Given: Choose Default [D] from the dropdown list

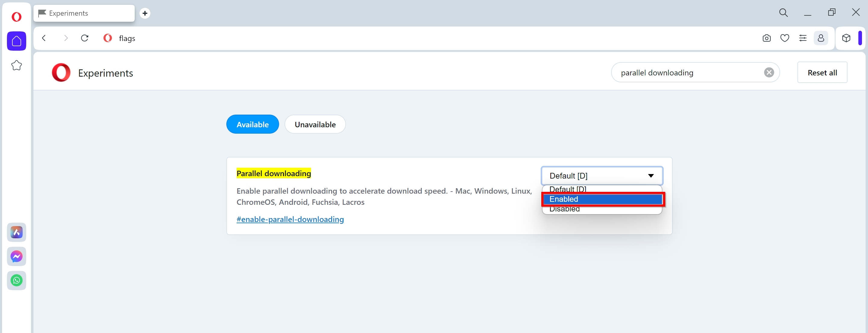Looking at the screenshot, I should tap(602, 189).
